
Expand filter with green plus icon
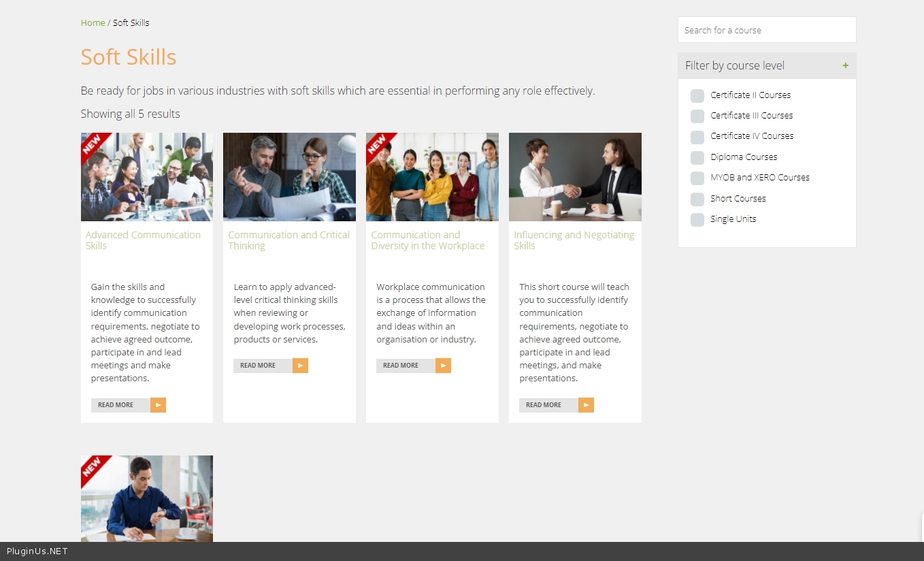[x=845, y=66]
